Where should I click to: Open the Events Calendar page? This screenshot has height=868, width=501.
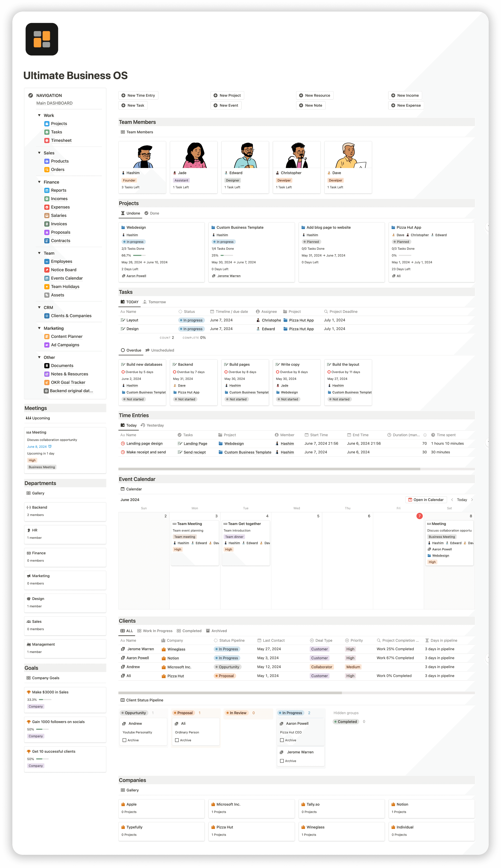[67, 278]
